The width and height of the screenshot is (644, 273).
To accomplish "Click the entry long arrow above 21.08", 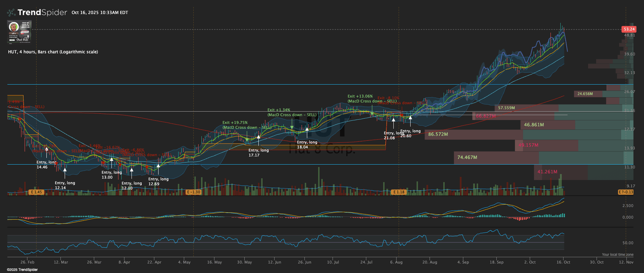I will [x=393, y=120].
